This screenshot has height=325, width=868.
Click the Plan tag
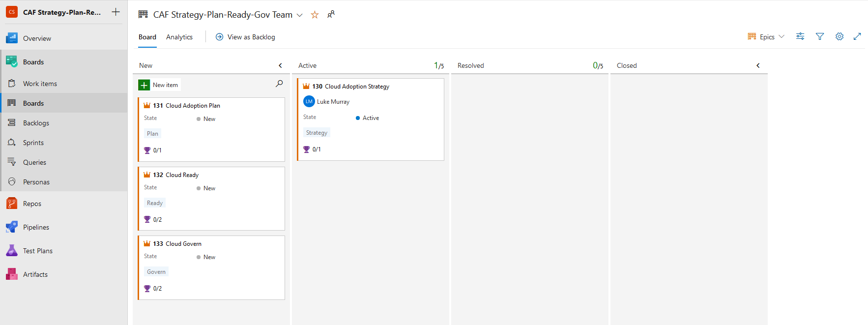point(152,134)
